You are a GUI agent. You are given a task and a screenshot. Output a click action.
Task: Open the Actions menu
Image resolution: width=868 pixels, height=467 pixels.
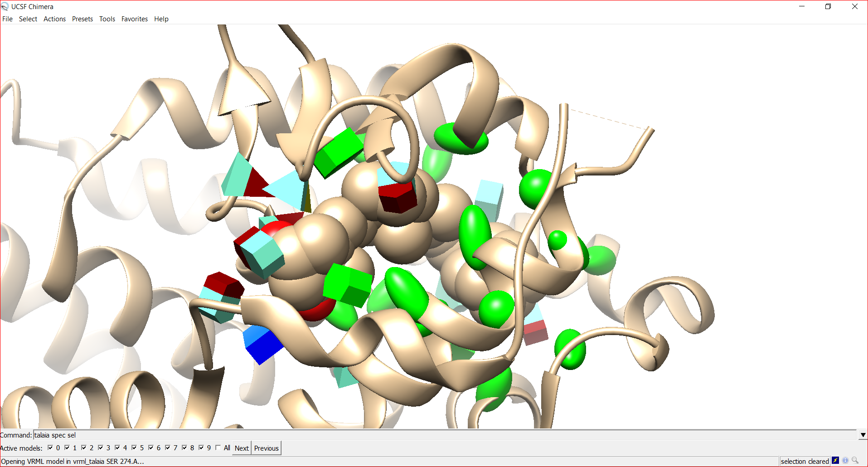tap(54, 19)
